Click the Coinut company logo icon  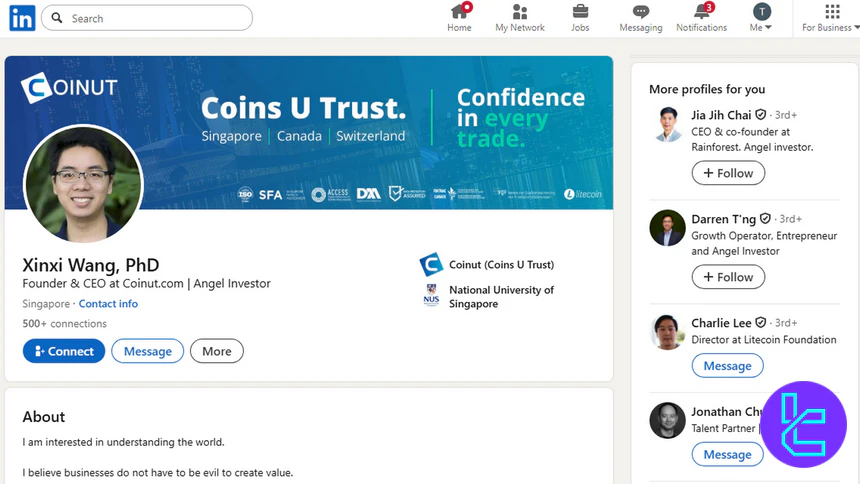(x=431, y=264)
